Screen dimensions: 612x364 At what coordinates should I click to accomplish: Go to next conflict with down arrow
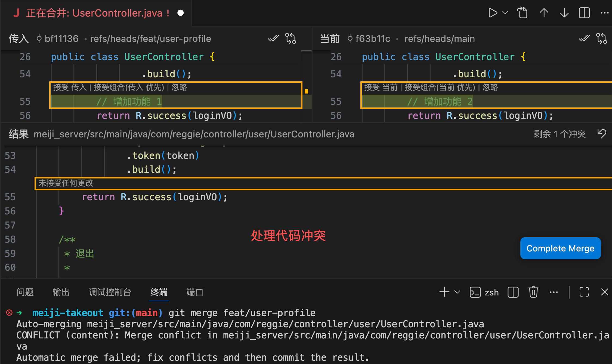[x=564, y=13]
